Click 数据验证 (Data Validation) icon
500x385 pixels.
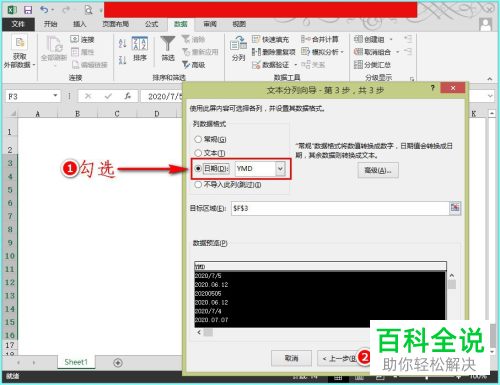[x=256, y=65]
